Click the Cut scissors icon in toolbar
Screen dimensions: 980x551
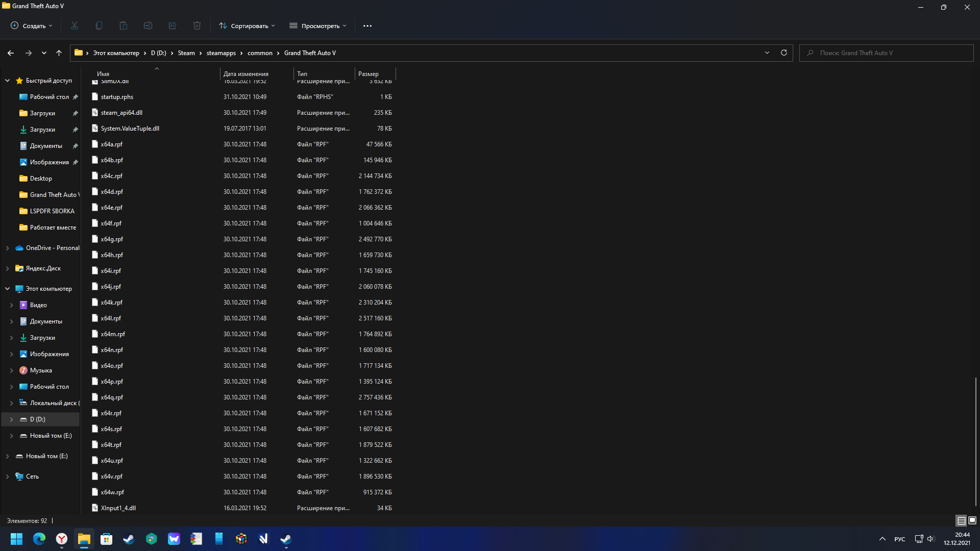click(x=75, y=26)
